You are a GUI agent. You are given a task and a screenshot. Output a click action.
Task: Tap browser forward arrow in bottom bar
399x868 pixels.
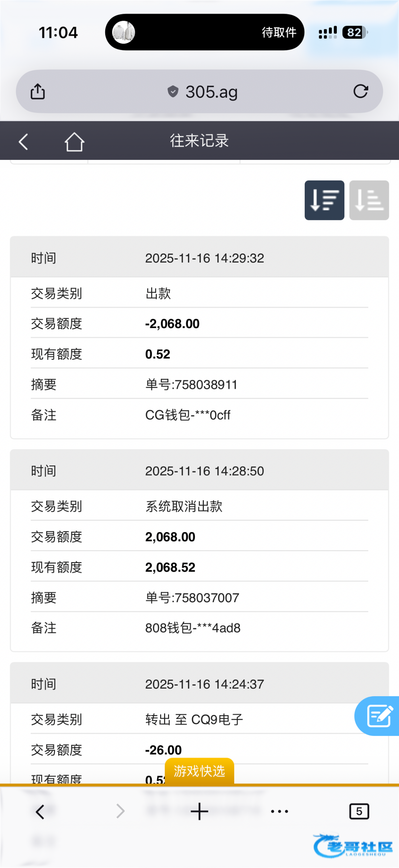(120, 812)
